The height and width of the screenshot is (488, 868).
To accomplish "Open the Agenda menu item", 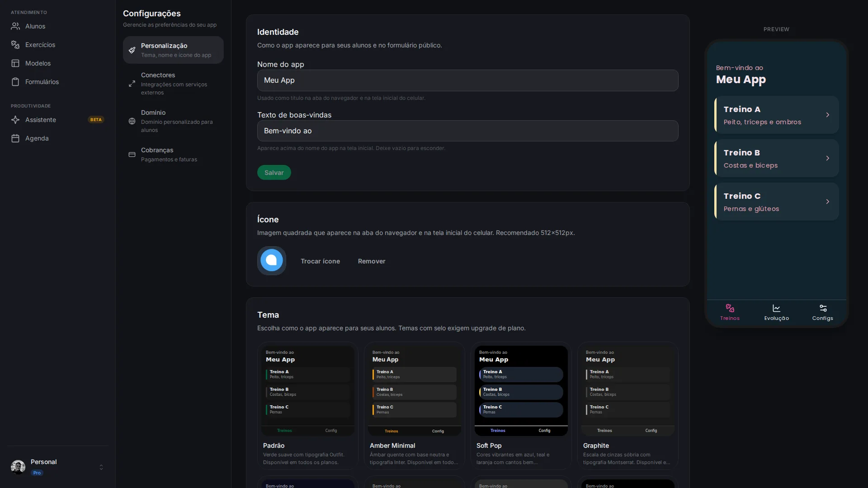I will coord(58,138).
